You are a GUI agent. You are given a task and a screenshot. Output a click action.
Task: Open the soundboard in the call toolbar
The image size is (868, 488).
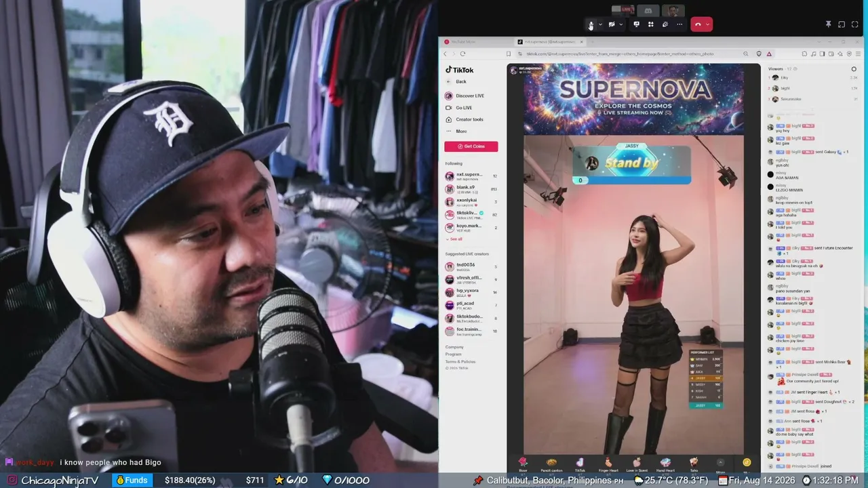tap(665, 24)
